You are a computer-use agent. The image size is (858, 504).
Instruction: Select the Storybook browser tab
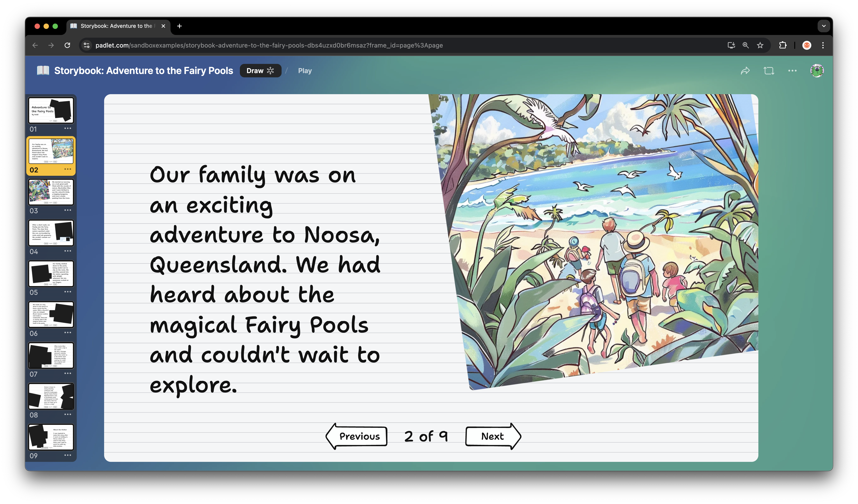point(116,26)
